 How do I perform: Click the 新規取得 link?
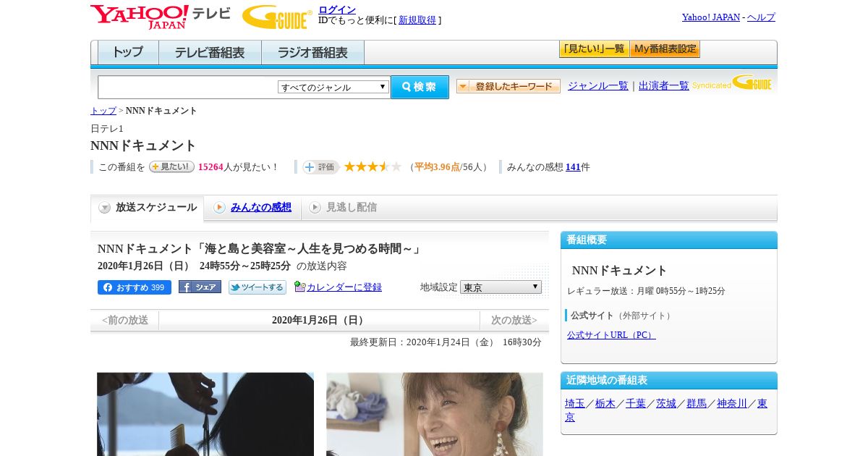pos(417,20)
